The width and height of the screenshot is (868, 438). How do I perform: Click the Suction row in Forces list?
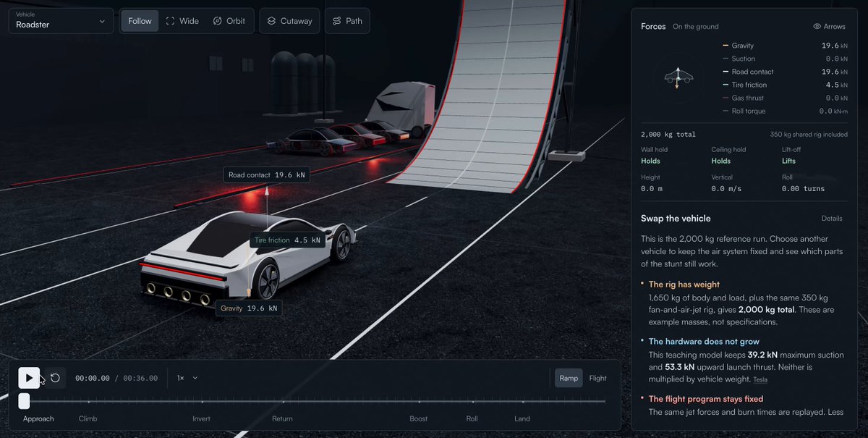coord(784,59)
